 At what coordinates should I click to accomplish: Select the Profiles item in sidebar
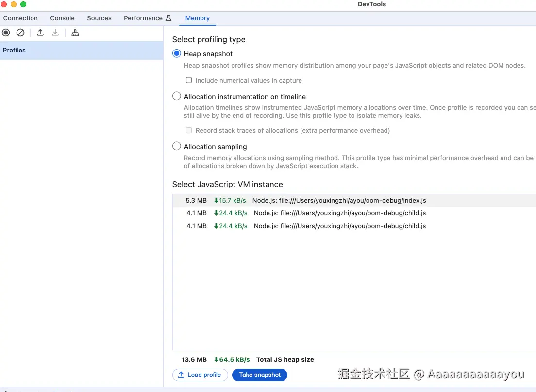point(82,51)
